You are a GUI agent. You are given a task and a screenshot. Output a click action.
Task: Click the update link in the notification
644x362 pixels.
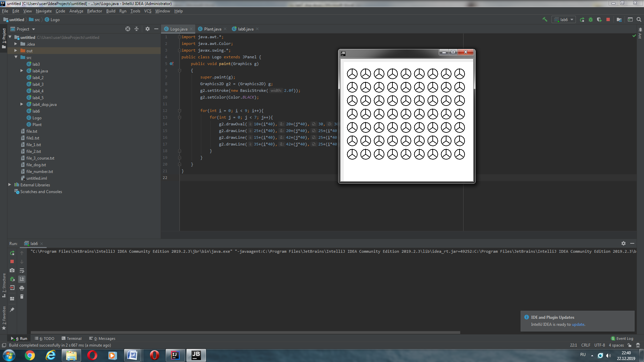click(578, 324)
